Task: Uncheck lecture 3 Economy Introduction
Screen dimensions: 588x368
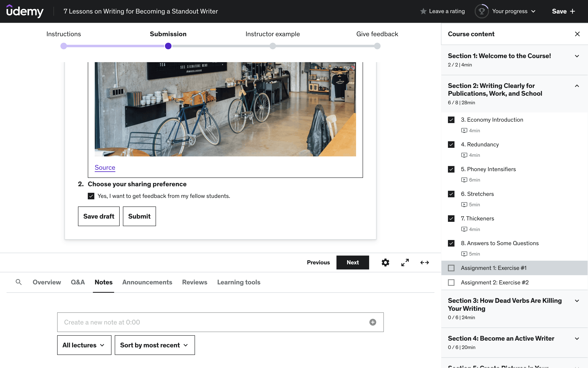Action: pos(451,120)
